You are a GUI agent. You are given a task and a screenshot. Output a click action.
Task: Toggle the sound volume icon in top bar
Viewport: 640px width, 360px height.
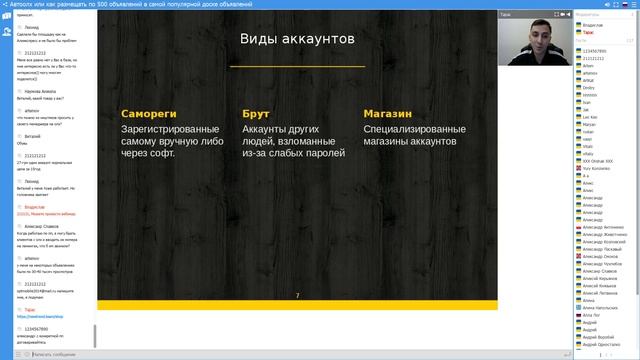(x=607, y=4)
